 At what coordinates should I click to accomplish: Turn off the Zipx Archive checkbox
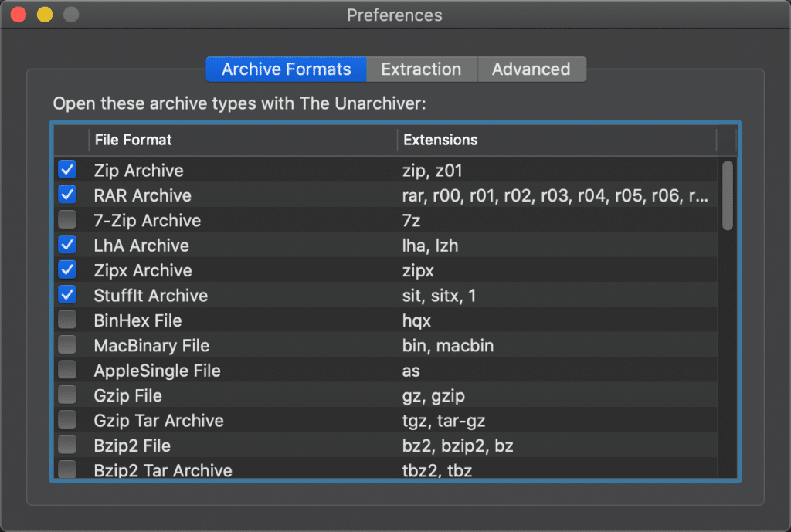68,270
